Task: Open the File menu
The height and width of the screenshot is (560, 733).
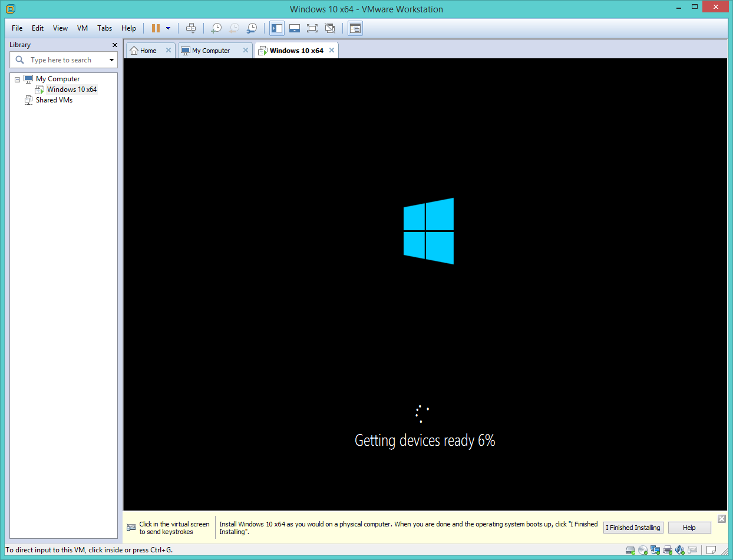Action: point(17,28)
